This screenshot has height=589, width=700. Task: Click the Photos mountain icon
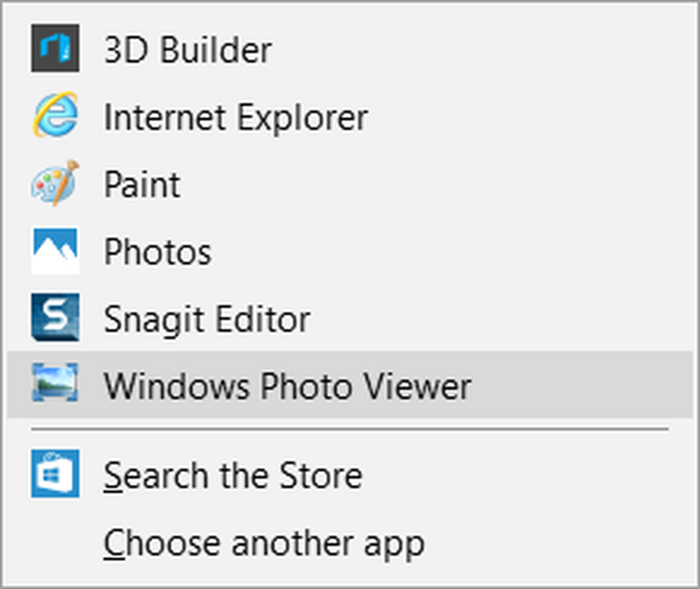[55, 251]
